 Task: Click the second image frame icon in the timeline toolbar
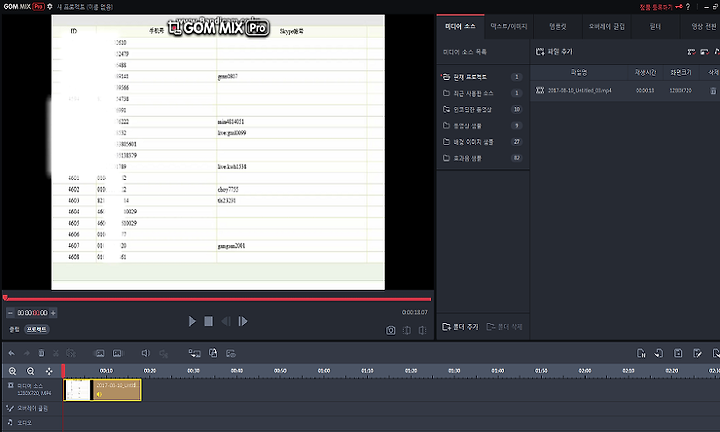118,353
